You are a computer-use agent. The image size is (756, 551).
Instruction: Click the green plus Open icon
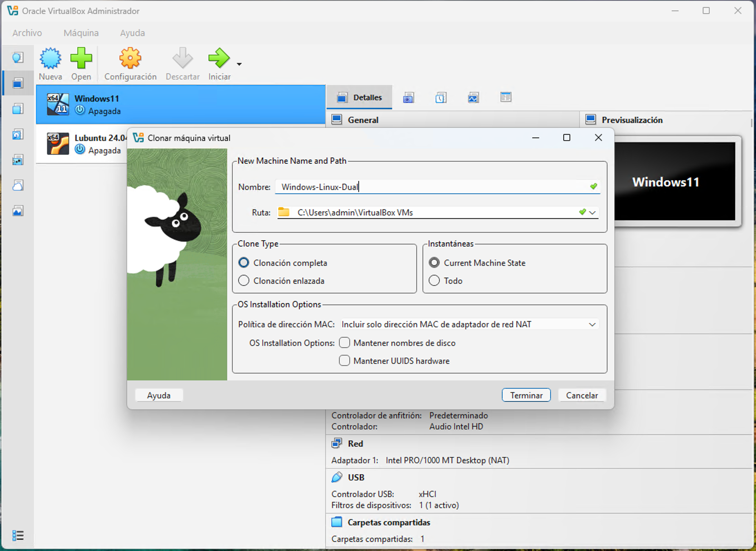[81, 58]
